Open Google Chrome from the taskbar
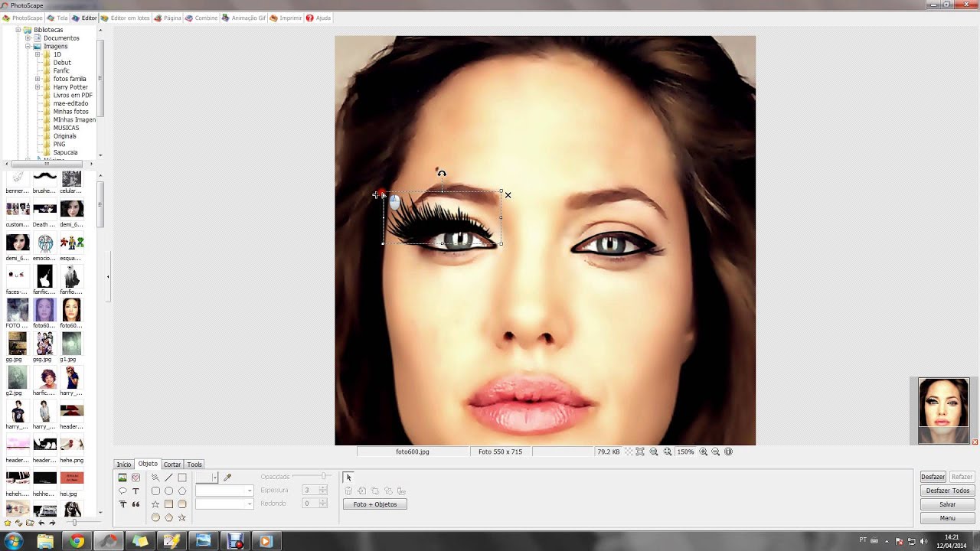Image resolution: width=980 pixels, height=551 pixels. click(x=77, y=541)
